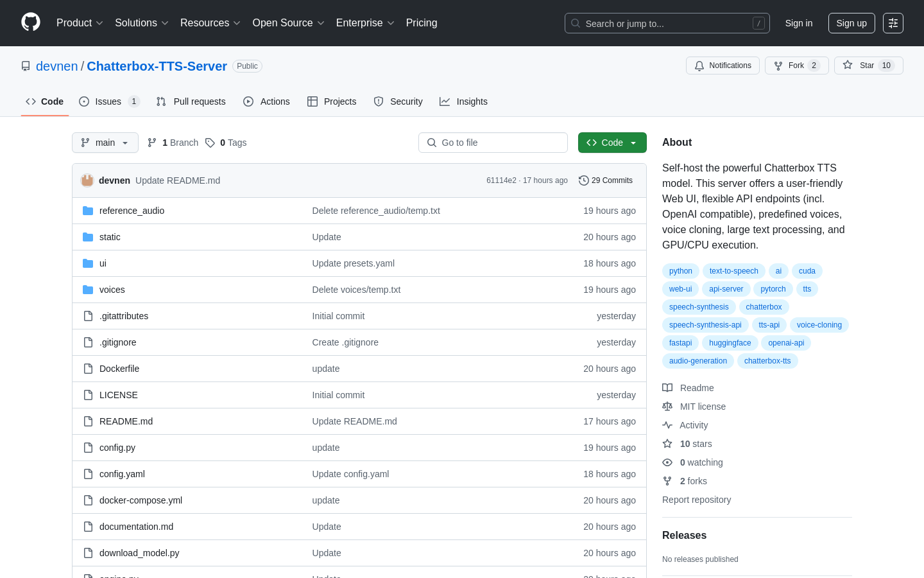This screenshot has height=578, width=924.
Task: Click the Releases heading link
Action: [684, 536]
